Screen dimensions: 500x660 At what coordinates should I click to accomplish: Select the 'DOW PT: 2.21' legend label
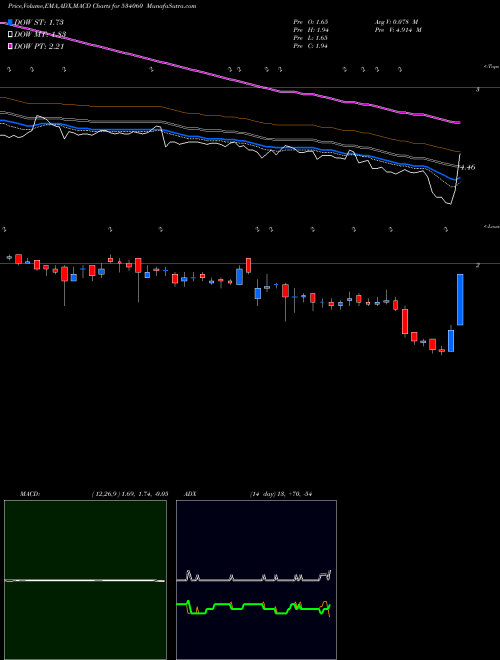pos(39,47)
